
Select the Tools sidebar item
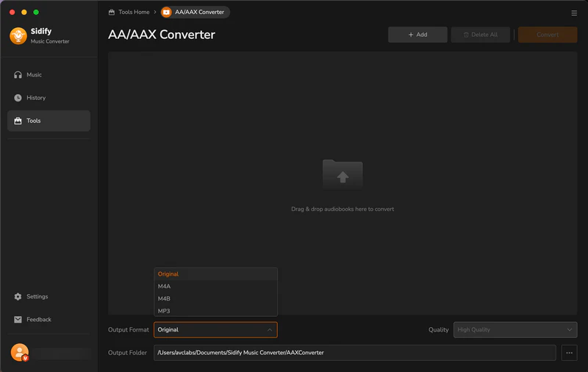[x=49, y=121]
